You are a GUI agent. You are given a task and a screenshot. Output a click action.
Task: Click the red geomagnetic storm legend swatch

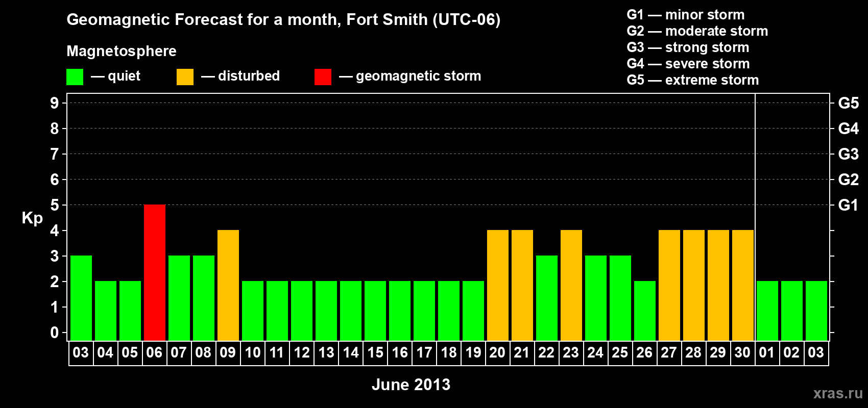(x=323, y=77)
